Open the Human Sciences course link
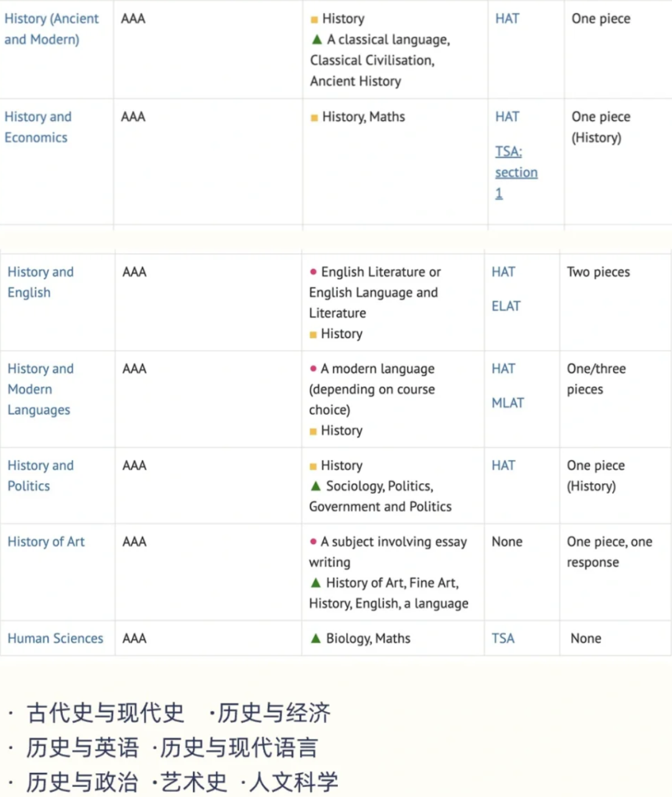Screen dimensions: 672x797 point(55,638)
